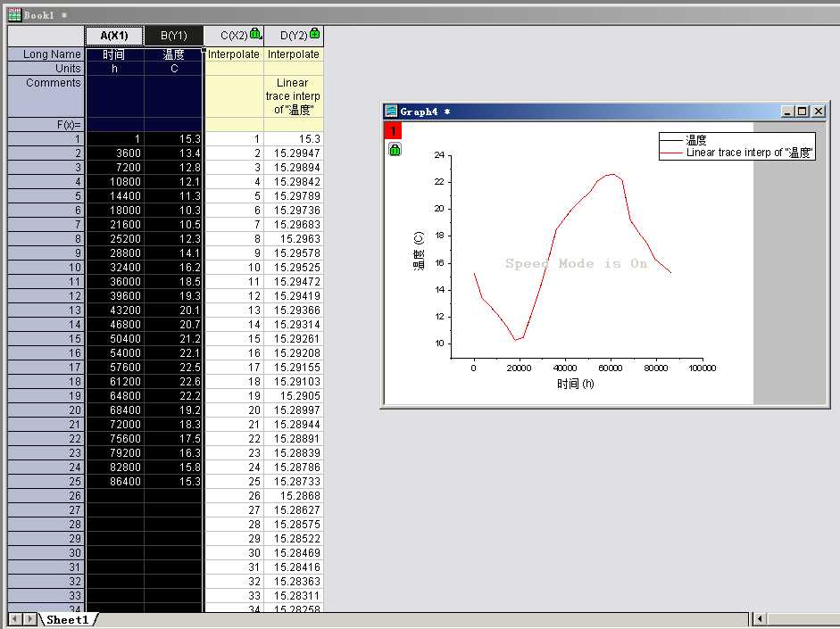
Task: Select the red layer 1 icon in Graph4
Action: point(393,130)
